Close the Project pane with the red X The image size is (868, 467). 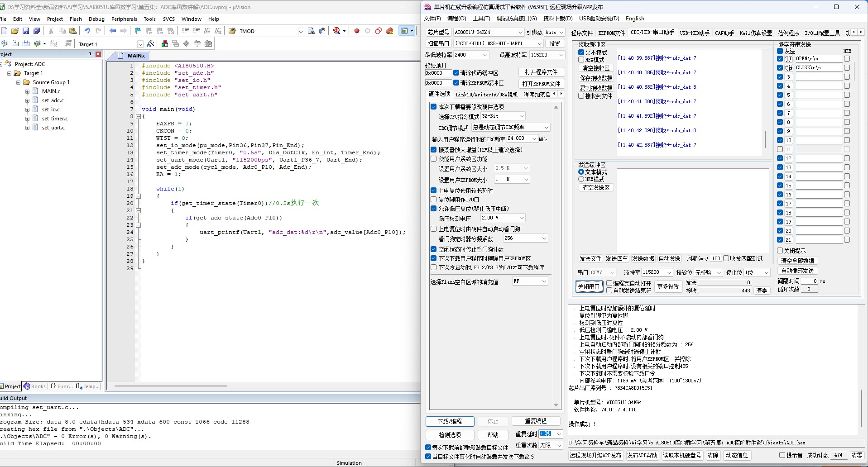(x=98, y=54)
